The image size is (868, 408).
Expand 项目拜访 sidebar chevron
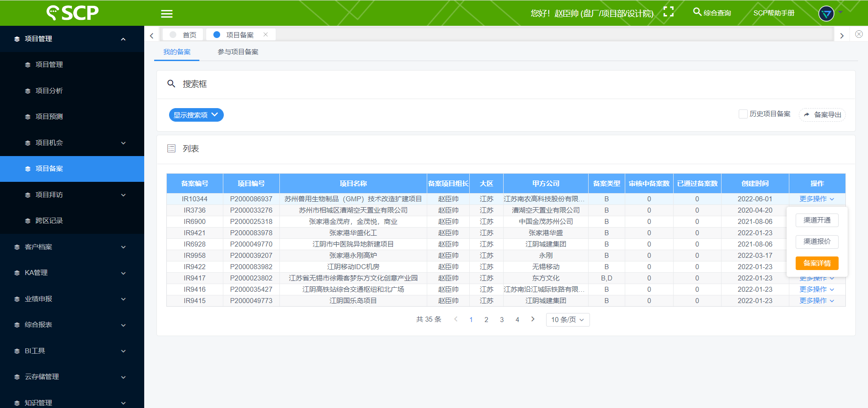[123, 195]
